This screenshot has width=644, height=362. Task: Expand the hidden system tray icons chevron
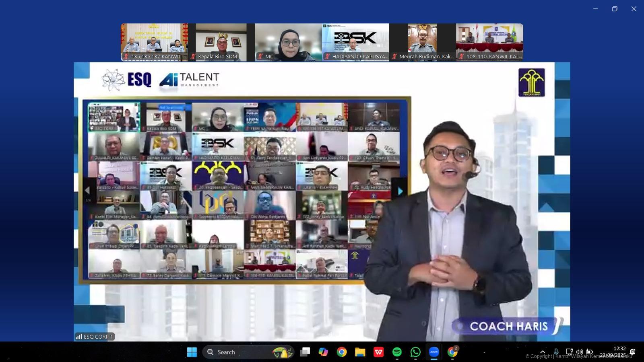(543, 352)
